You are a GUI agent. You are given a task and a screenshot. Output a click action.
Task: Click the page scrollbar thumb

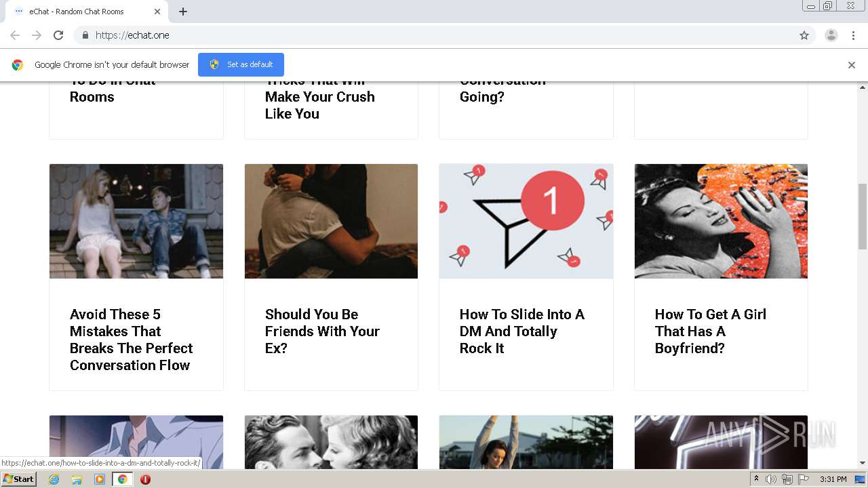863,216
